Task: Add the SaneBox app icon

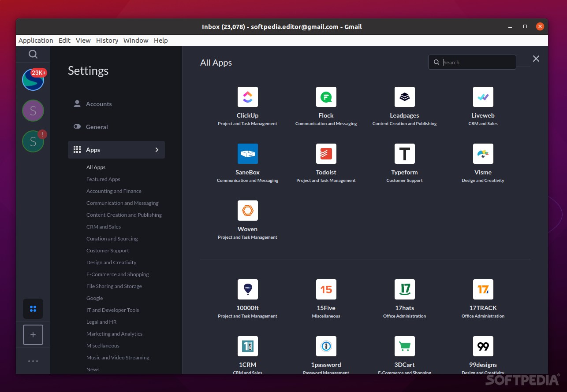Action: pos(248,154)
